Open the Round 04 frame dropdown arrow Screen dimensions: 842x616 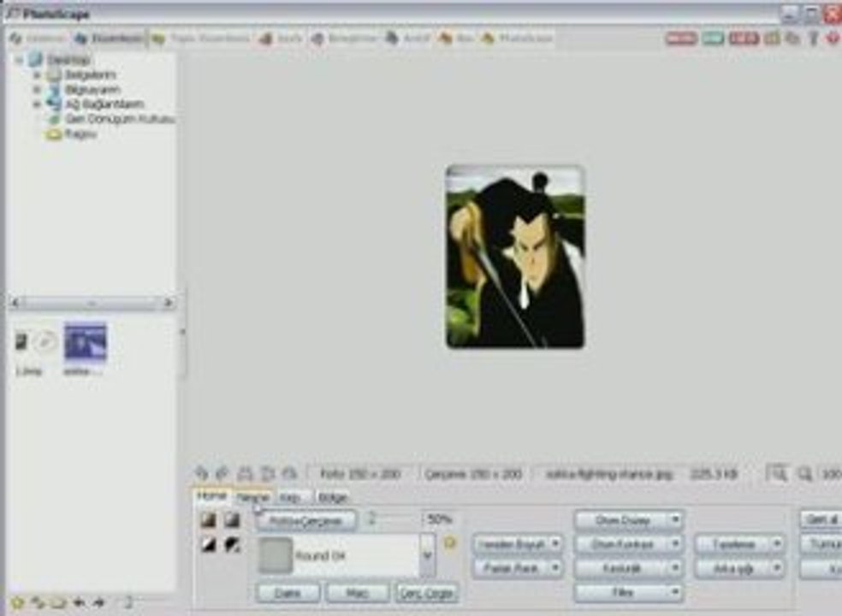428,555
